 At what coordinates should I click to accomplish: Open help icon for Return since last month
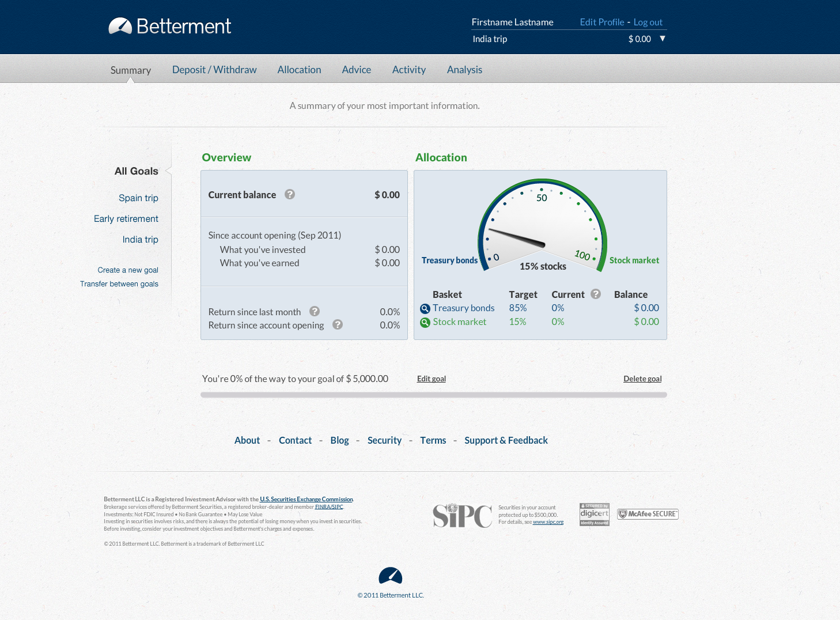(x=315, y=311)
